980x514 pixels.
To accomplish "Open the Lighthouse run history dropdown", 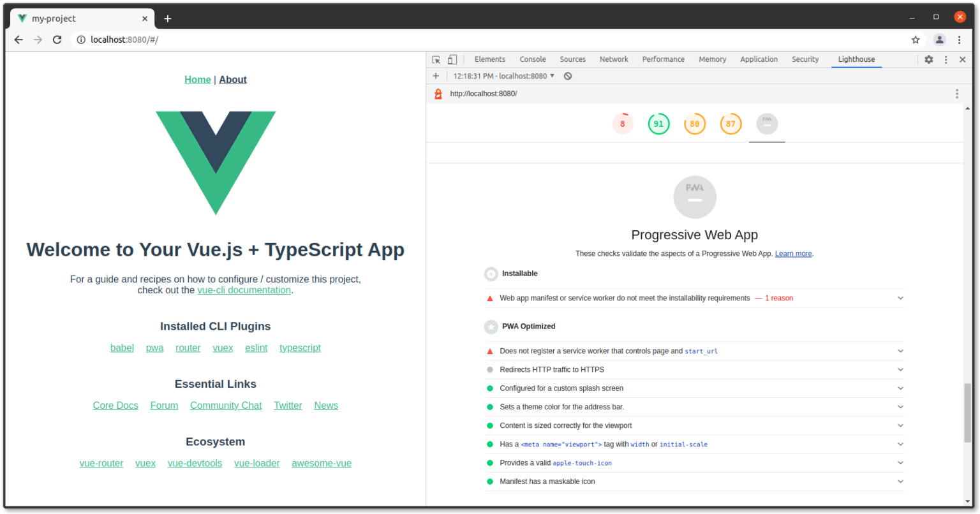I will [553, 75].
